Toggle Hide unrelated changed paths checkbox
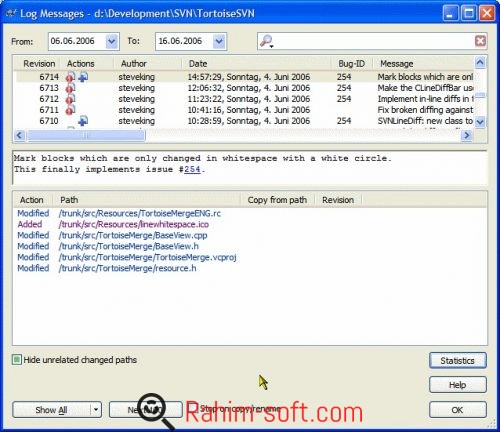This screenshot has height=432, width=500. [x=17, y=360]
